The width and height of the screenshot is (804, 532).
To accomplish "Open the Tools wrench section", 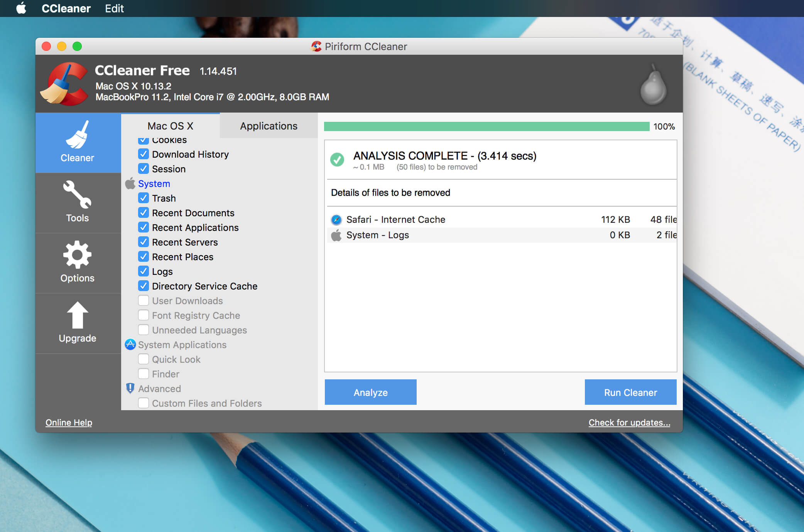I will click(x=78, y=203).
